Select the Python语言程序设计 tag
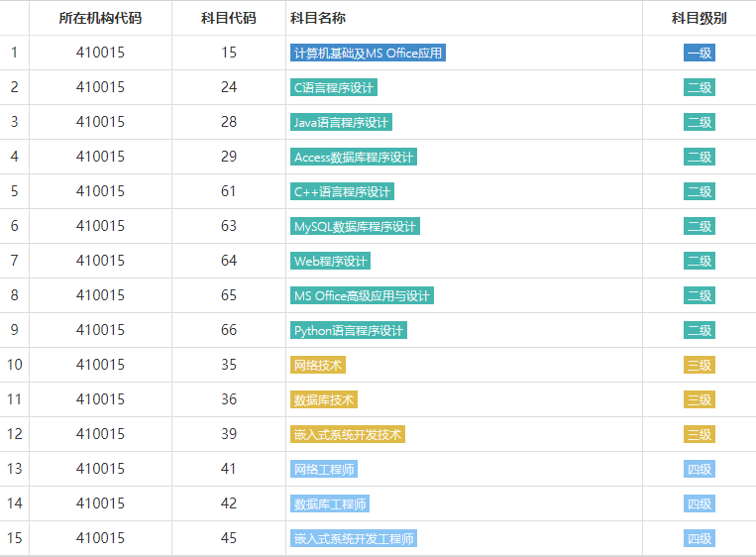The width and height of the screenshot is (756, 557). 349,330
